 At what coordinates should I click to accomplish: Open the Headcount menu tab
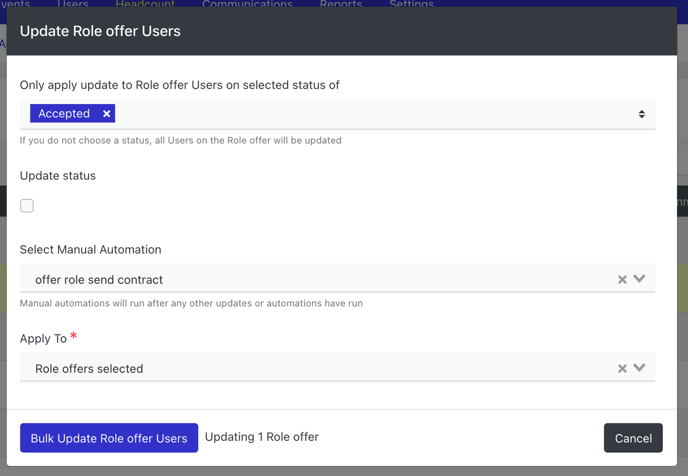(x=145, y=4)
